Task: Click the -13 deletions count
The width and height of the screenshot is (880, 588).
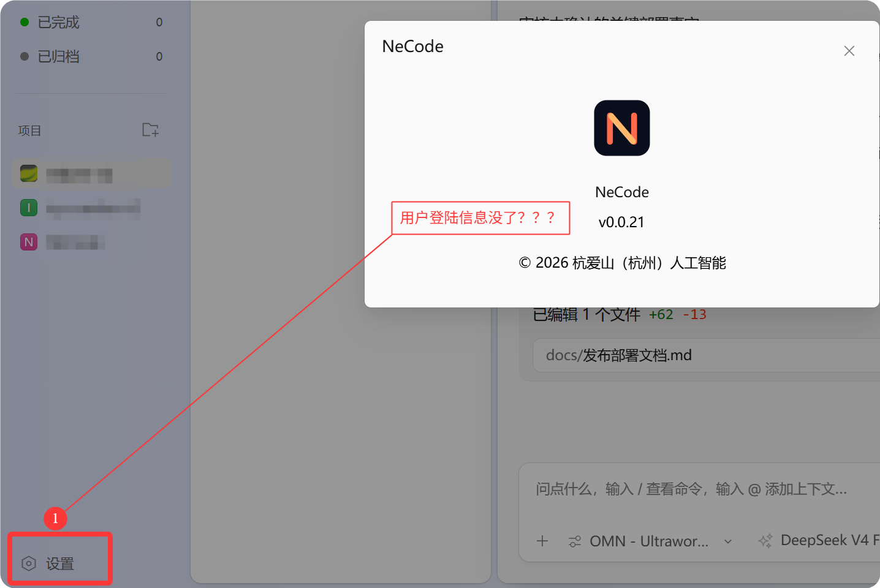Action: tap(695, 314)
